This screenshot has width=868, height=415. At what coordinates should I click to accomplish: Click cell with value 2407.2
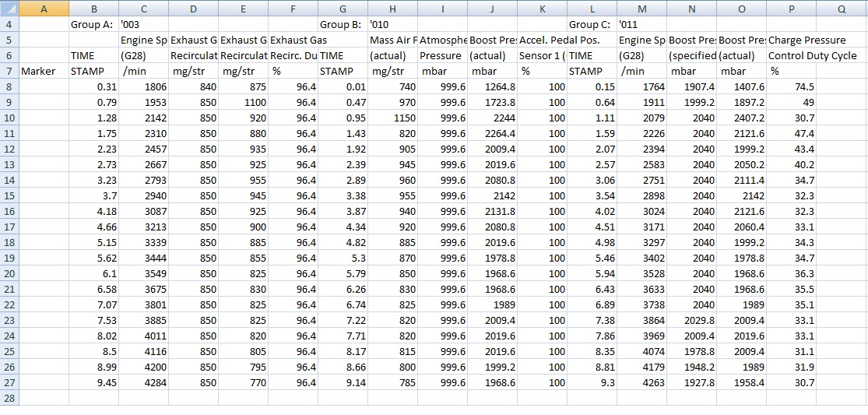[741, 118]
